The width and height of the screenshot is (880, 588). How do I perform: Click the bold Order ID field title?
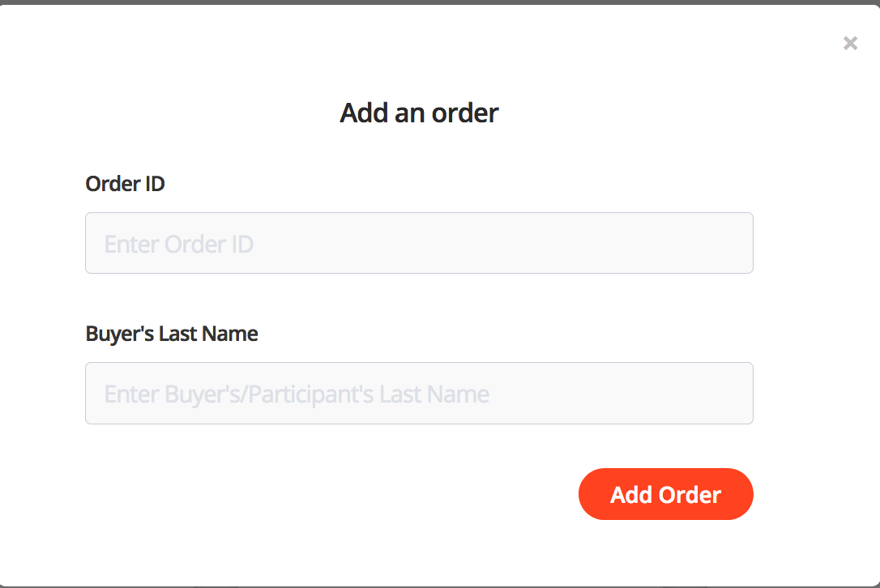tap(125, 184)
